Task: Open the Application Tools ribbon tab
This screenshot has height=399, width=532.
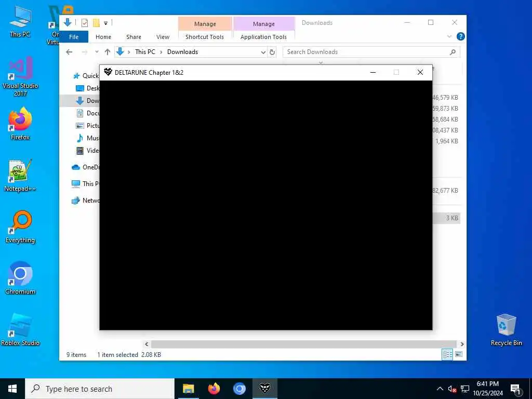Action: [263, 37]
